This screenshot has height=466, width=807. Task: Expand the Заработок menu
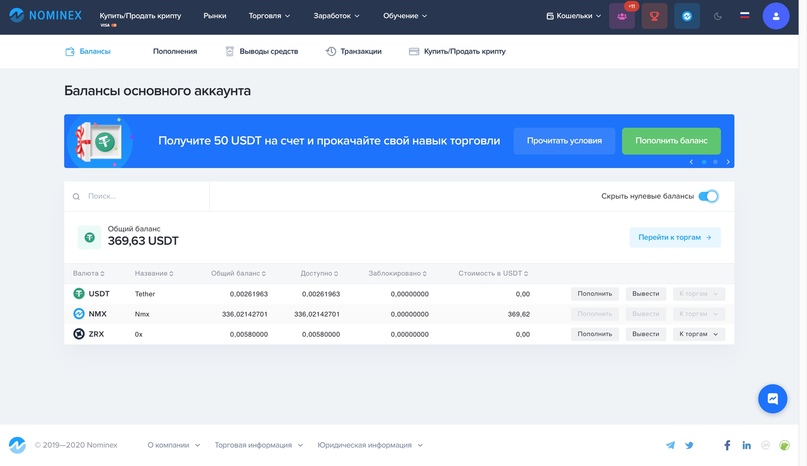[336, 16]
